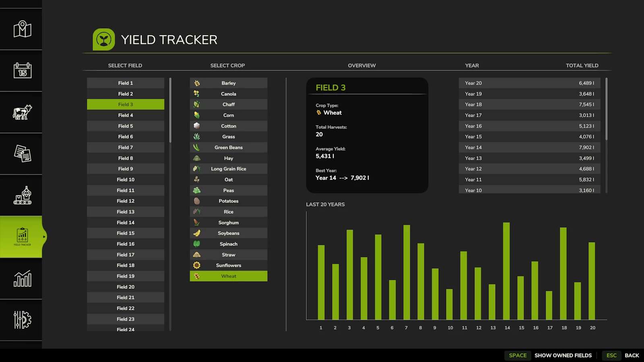This screenshot has height=362, width=644.
Task: Select Field 7 in the field list
Action: coord(126,147)
